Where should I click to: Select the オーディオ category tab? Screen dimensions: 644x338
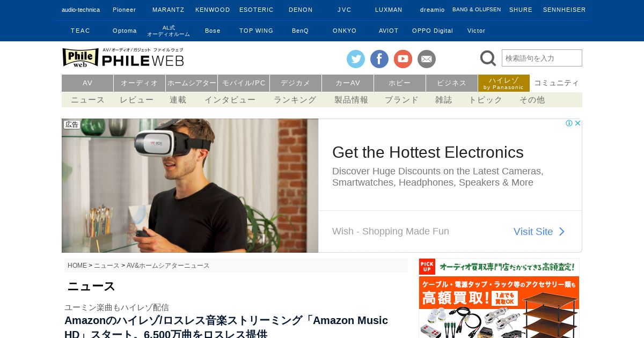140,83
